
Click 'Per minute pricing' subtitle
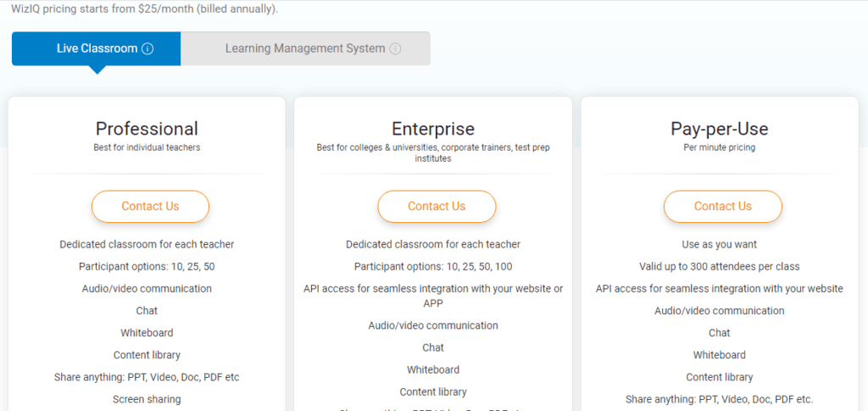tap(719, 147)
